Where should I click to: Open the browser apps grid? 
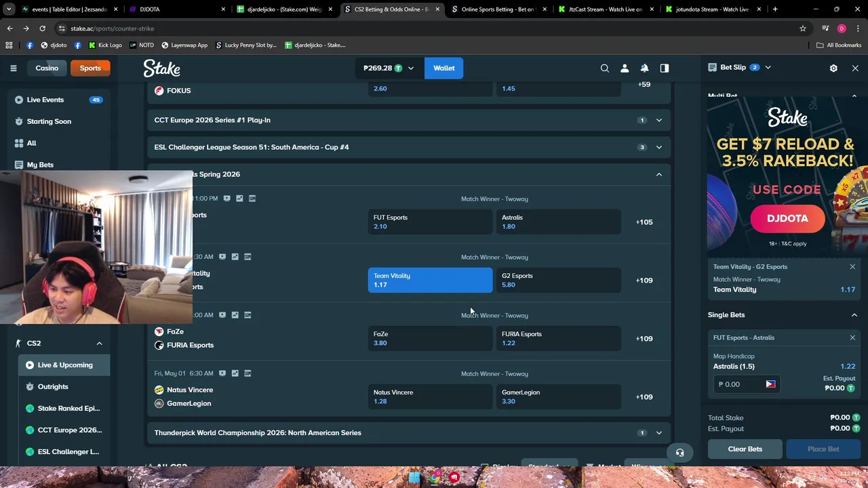[9, 45]
